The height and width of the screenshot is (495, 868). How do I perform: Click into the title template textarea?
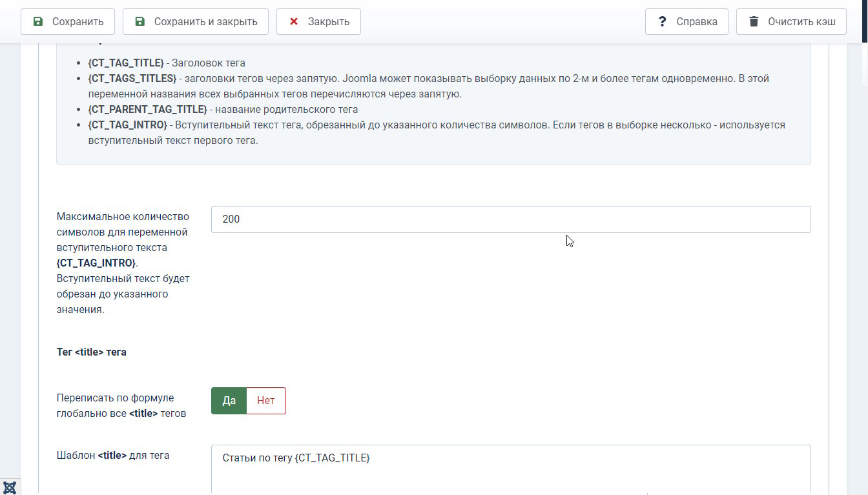click(511, 470)
